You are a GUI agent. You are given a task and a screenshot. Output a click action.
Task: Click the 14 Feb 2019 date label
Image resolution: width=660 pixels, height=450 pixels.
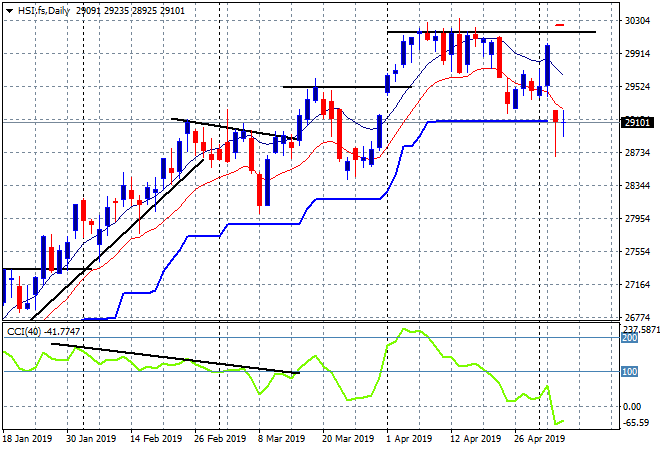[x=156, y=439]
